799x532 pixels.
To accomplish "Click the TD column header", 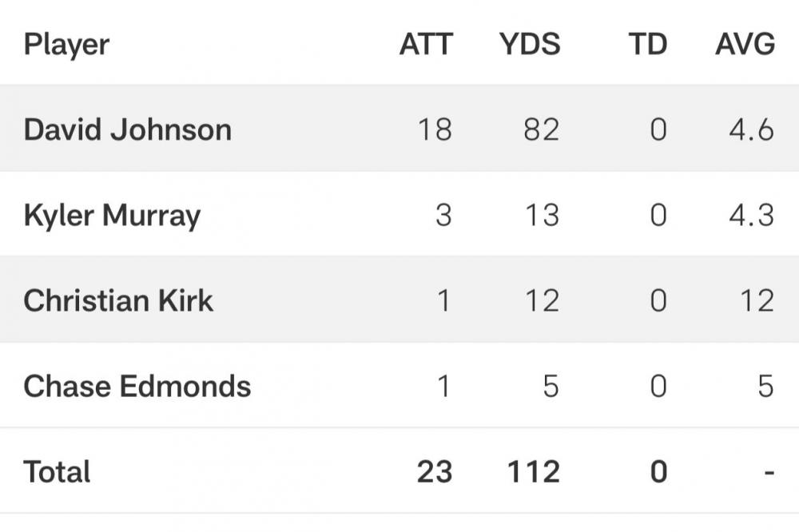I will click(648, 44).
